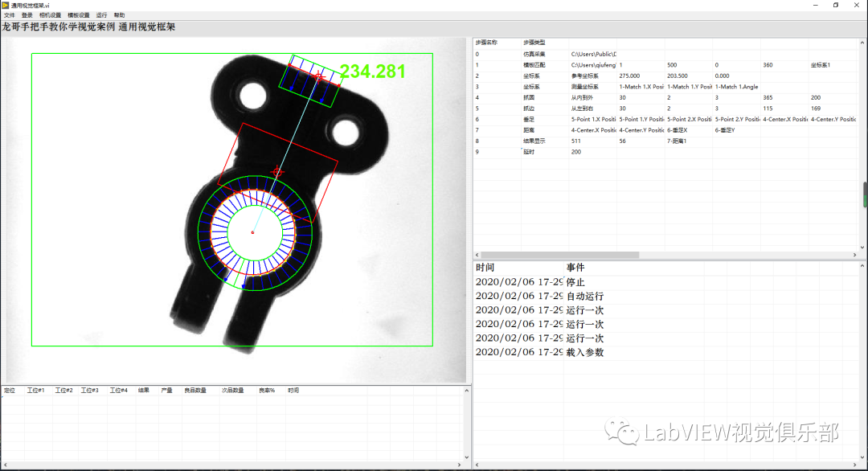Click the red center point of the circle
This screenshot has height=471, width=868.
click(x=252, y=233)
